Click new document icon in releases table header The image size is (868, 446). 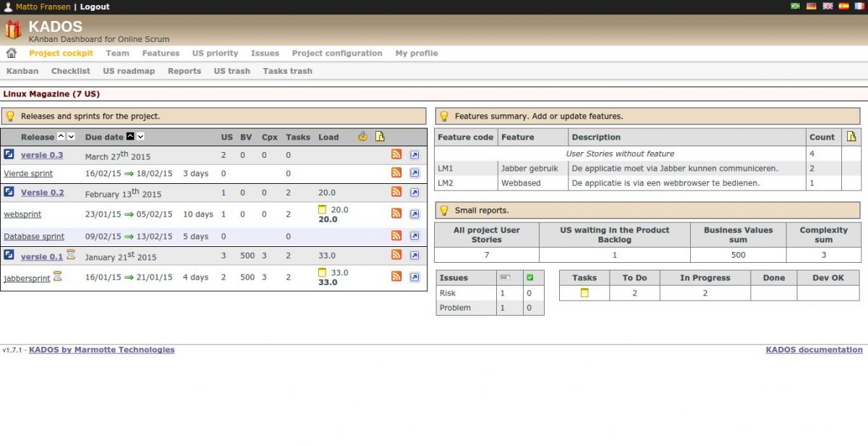tap(380, 136)
